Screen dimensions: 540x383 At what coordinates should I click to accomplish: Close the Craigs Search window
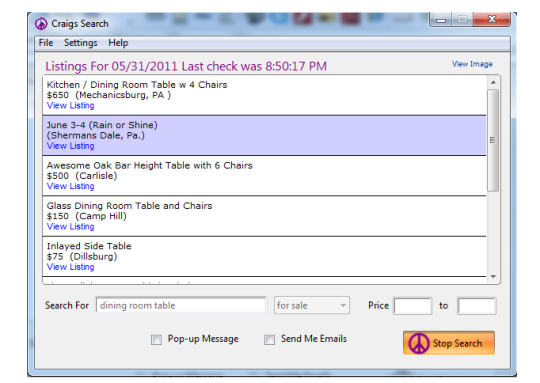[x=491, y=19]
